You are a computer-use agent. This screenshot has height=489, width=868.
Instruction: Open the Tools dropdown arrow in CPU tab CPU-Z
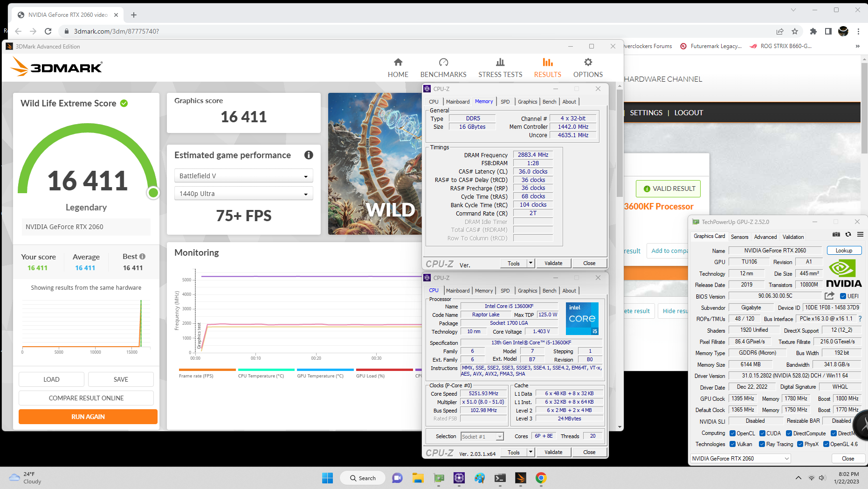[x=530, y=452]
